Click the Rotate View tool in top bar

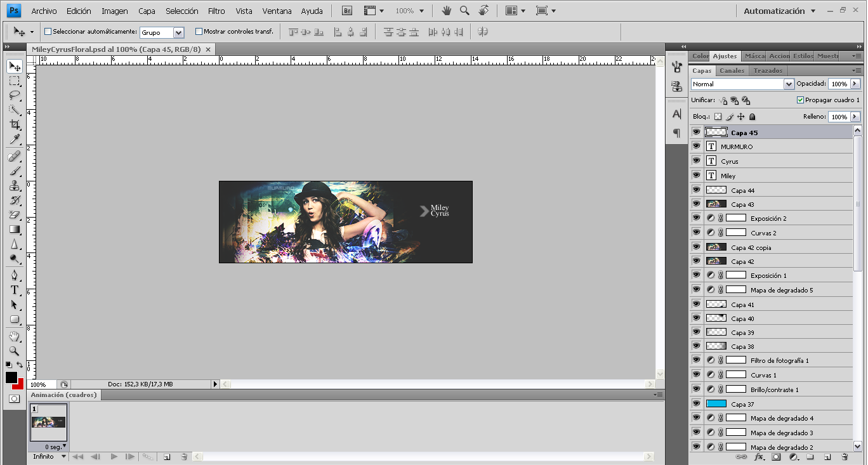click(x=483, y=11)
